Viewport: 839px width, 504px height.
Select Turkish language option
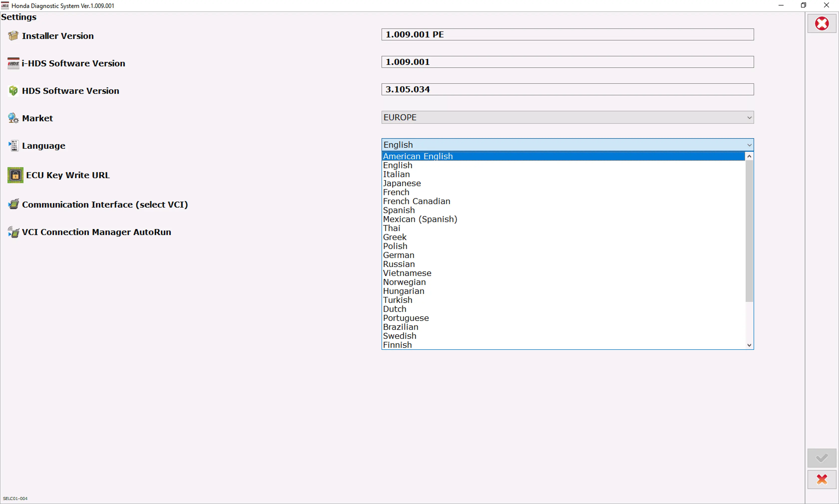coord(563,300)
